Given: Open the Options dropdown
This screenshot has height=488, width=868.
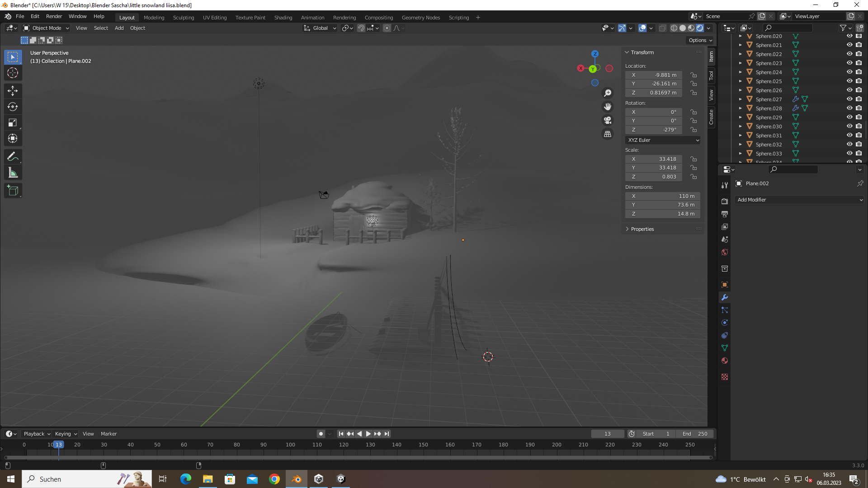Looking at the screenshot, I should tap(700, 40).
